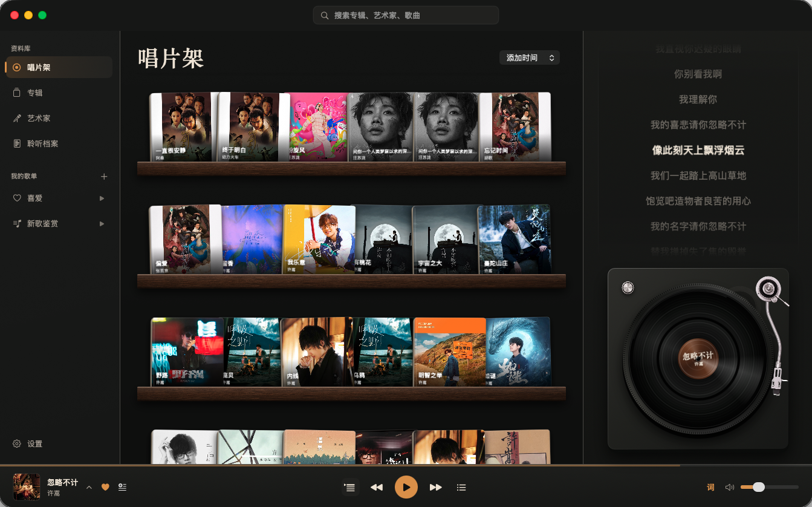Screen dimensions: 812x507
Task: Adjust the volume slider
Action: (769, 487)
